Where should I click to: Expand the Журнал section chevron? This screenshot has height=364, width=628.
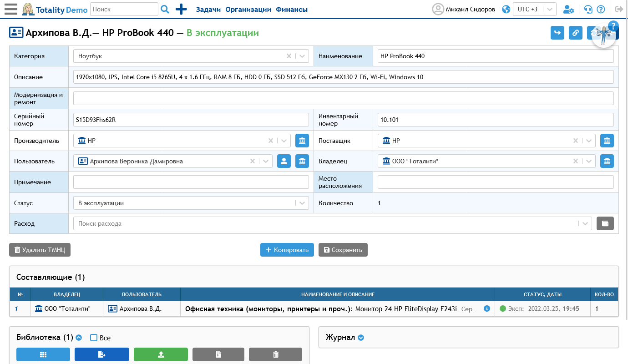tap(361, 338)
